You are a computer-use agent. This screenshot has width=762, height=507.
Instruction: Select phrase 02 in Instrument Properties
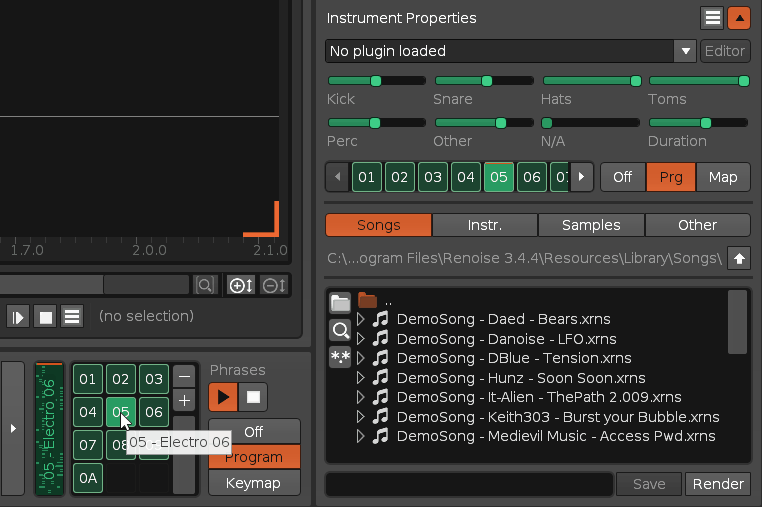tap(399, 177)
